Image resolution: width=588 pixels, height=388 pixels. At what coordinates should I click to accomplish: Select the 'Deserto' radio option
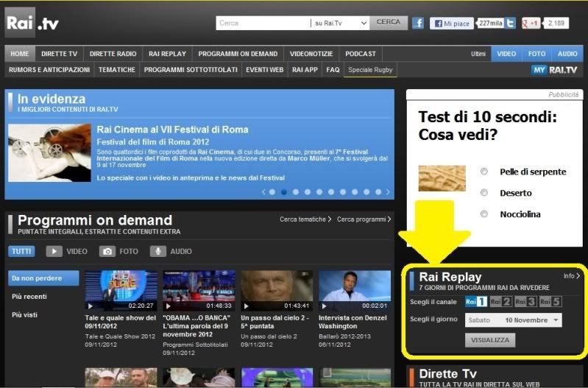pos(484,193)
